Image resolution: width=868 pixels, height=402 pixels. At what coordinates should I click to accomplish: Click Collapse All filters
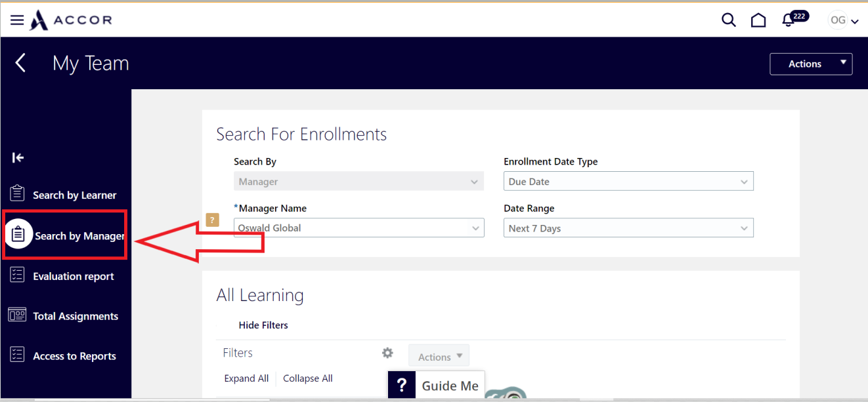pyautogui.click(x=308, y=378)
